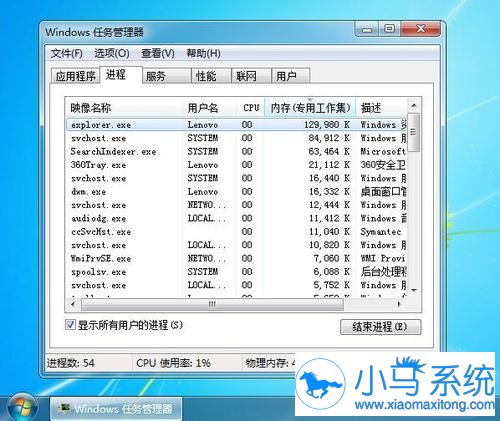Click the 物理内存 status entry
Screen dimensions: 500x421
click(x=270, y=363)
